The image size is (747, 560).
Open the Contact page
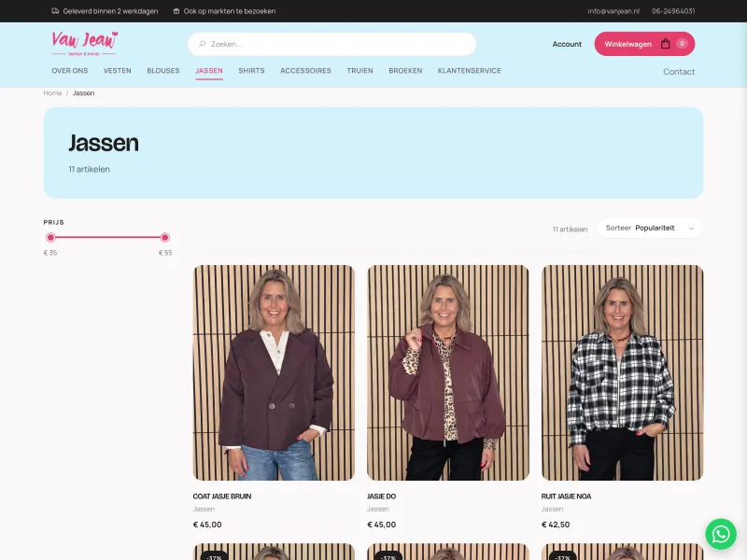(x=679, y=72)
